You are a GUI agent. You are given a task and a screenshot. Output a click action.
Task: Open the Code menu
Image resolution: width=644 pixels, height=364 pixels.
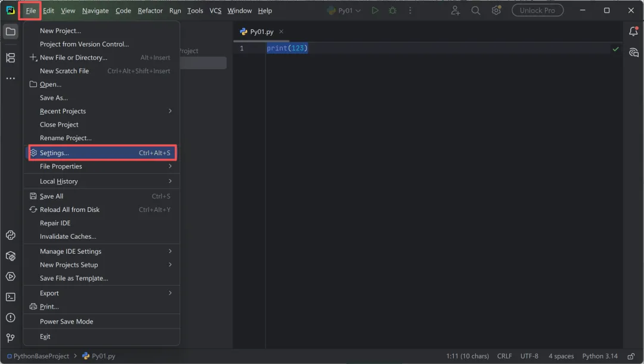[123, 11]
